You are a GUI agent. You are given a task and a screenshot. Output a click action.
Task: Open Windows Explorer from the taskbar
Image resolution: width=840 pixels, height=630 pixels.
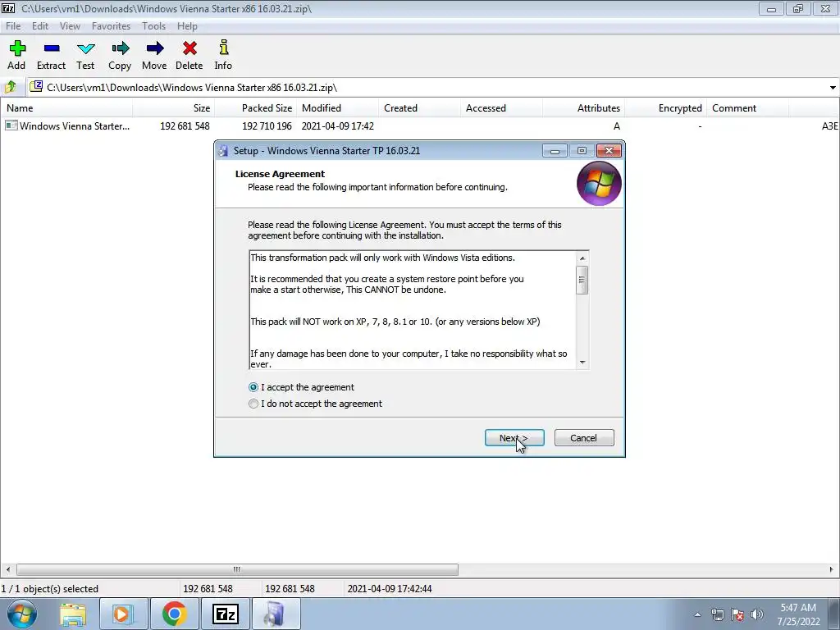point(73,614)
